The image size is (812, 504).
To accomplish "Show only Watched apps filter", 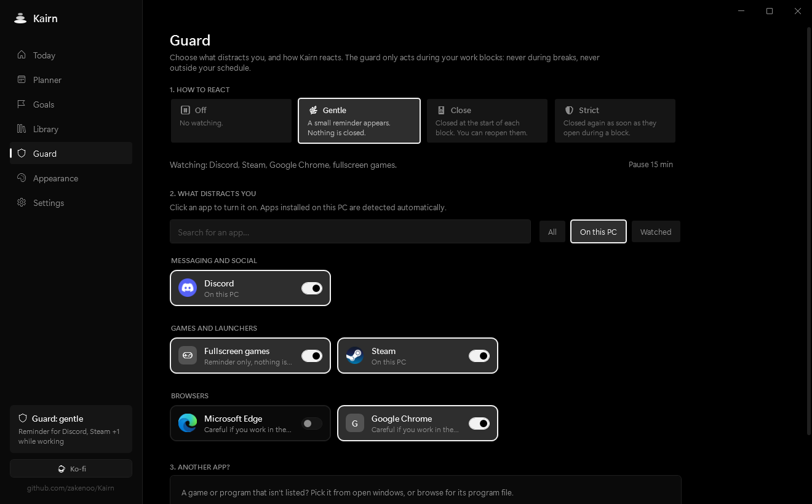I will point(656,232).
